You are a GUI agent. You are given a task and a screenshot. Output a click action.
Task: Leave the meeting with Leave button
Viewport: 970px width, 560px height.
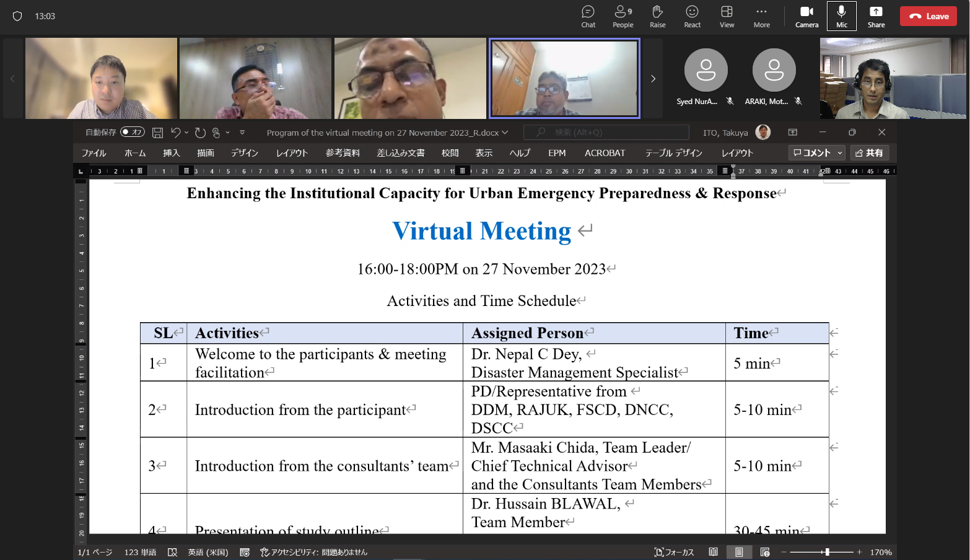coord(928,16)
